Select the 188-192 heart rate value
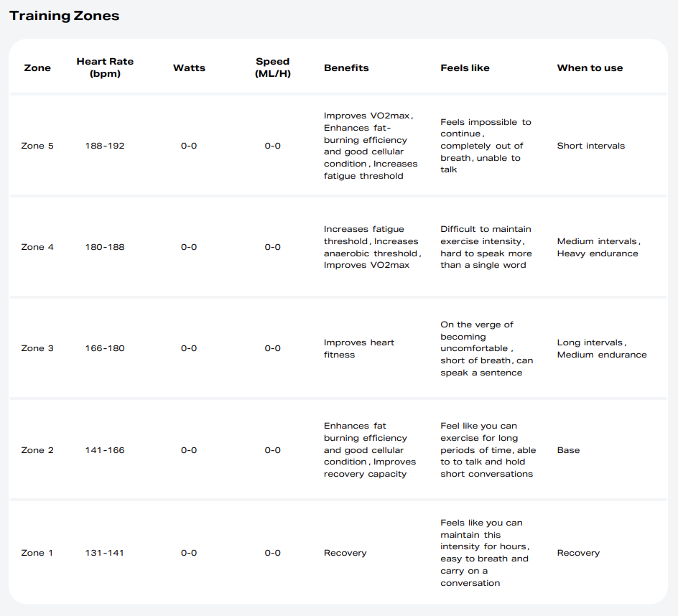Screen dimensions: 678x616 tap(105, 146)
